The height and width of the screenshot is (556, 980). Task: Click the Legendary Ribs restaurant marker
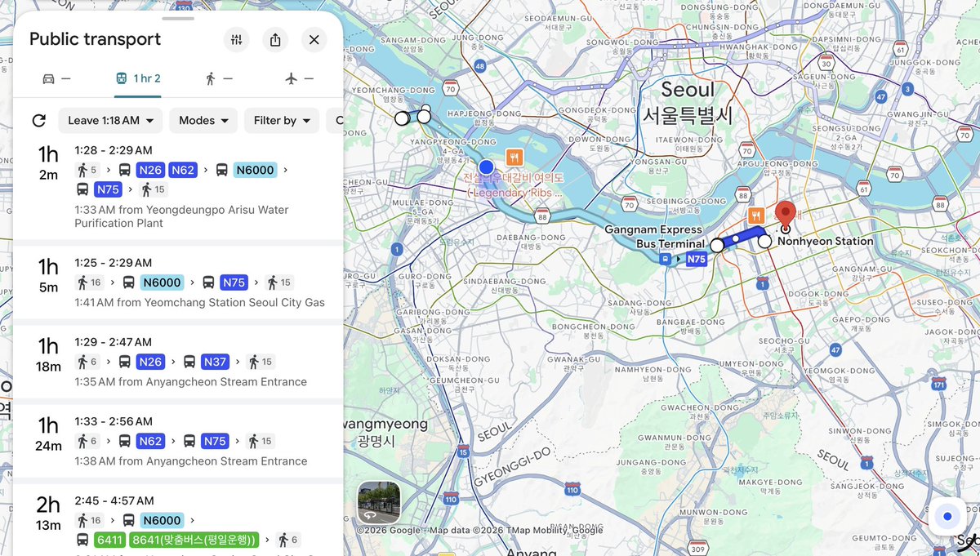pos(514,156)
